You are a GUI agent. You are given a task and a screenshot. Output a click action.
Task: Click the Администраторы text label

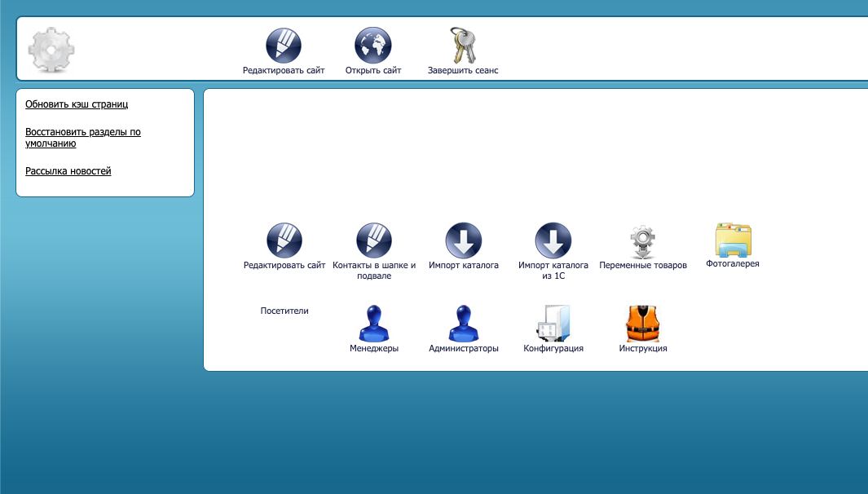click(x=463, y=348)
